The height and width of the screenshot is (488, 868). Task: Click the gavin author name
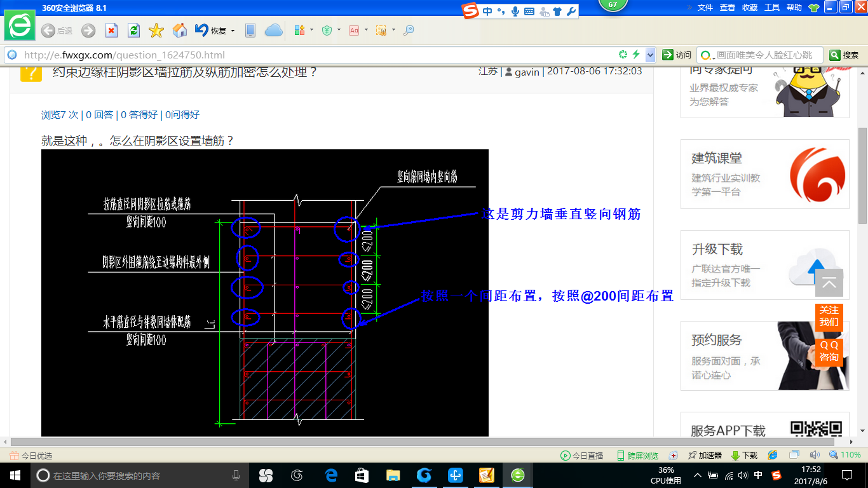click(527, 72)
